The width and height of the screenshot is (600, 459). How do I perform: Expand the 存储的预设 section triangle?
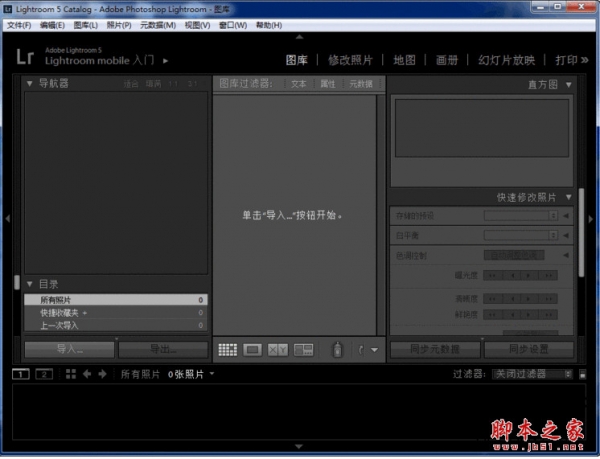(x=566, y=216)
